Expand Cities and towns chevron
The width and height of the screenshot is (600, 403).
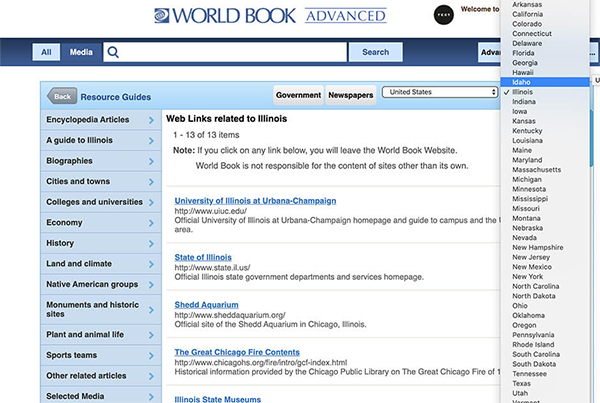pos(151,182)
